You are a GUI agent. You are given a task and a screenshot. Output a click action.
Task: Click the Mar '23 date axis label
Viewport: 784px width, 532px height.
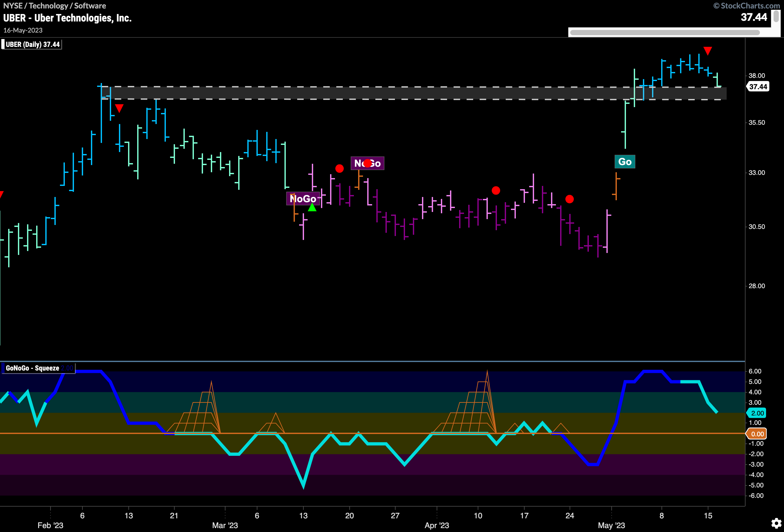(x=225, y=525)
